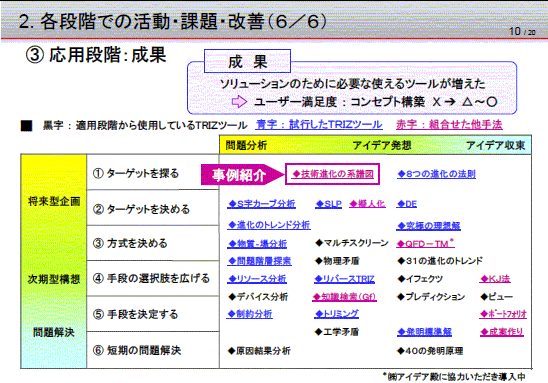
Task: Select the 究極の理想解 link
Action: pos(428,226)
